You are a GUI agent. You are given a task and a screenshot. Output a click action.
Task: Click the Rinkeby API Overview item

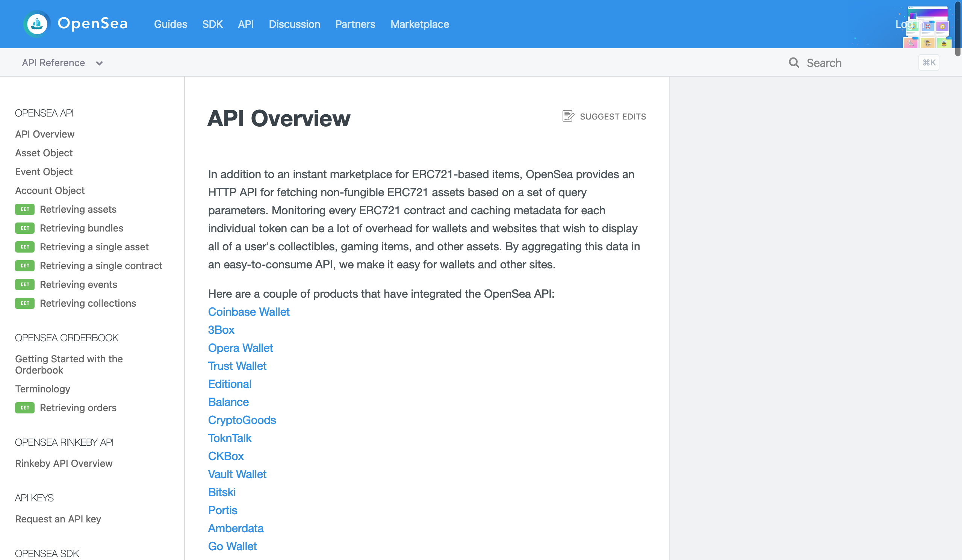[64, 463]
